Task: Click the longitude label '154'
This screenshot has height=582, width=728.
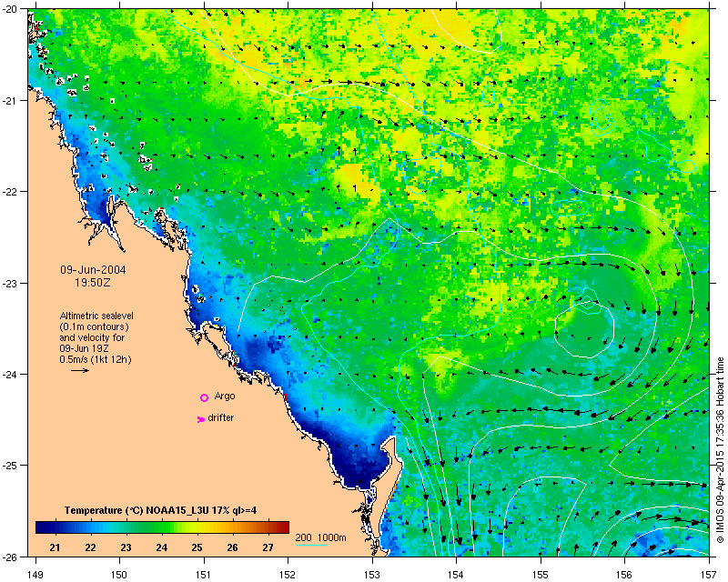Action: 457,575
